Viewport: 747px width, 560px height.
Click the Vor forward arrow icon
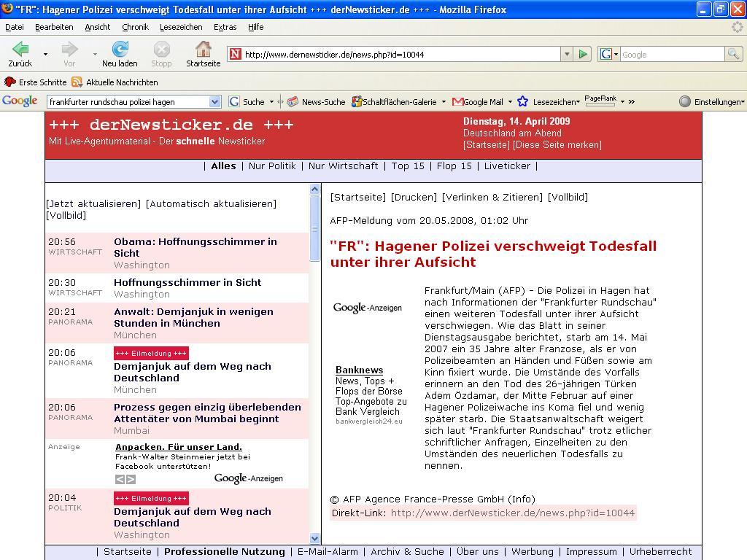pos(69,49)
